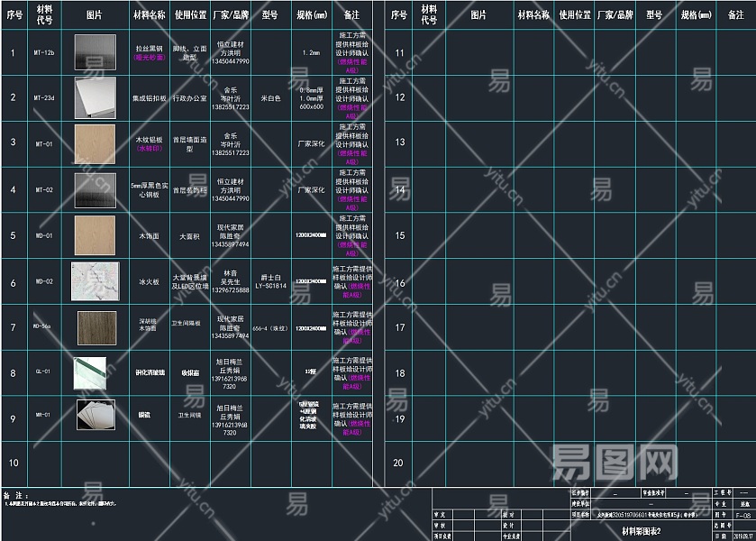Select the GL-01 tempered glass sample image

(x=90, y=371)
